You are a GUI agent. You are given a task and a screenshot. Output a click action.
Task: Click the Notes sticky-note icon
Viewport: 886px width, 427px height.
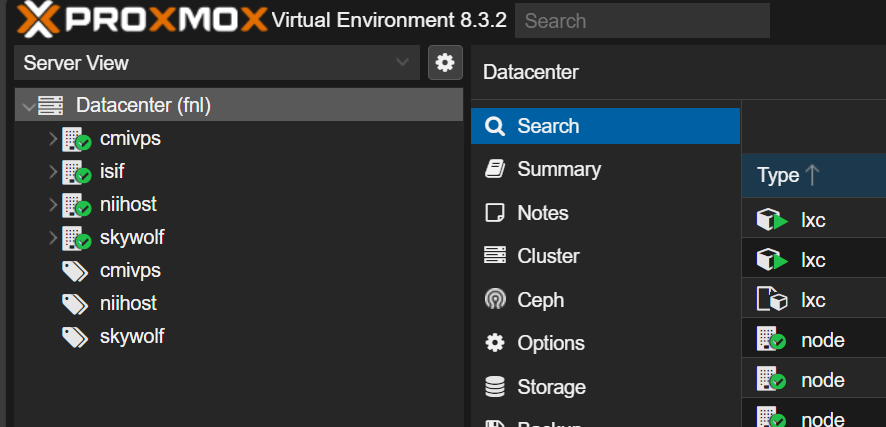tap(495, 213)
